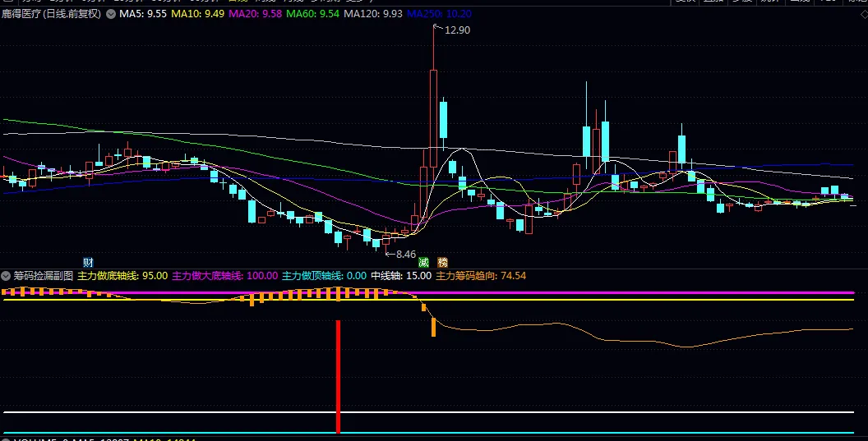Click the 主力做底轴线: 95.00 value
Viewport: 868px width, 441px height.
click(122, 276)
